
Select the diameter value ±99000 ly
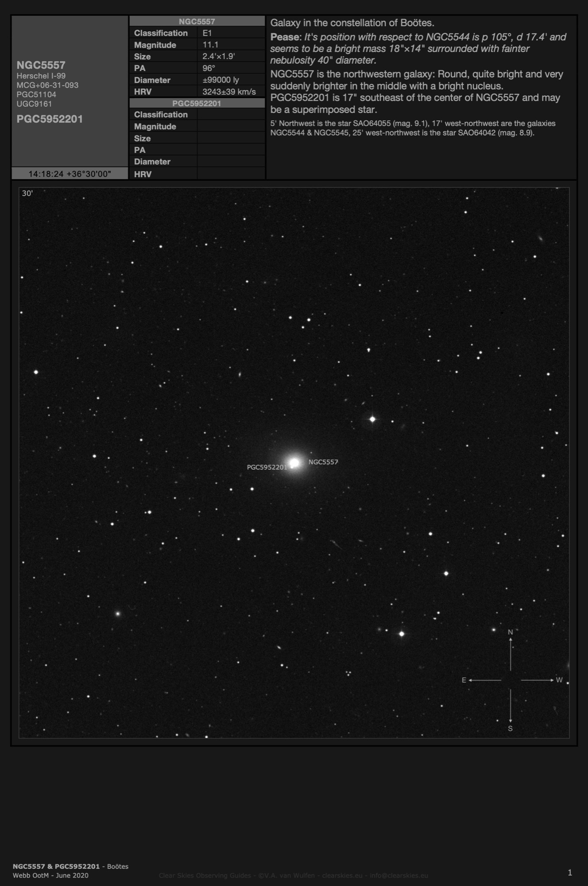pos(220,80)
